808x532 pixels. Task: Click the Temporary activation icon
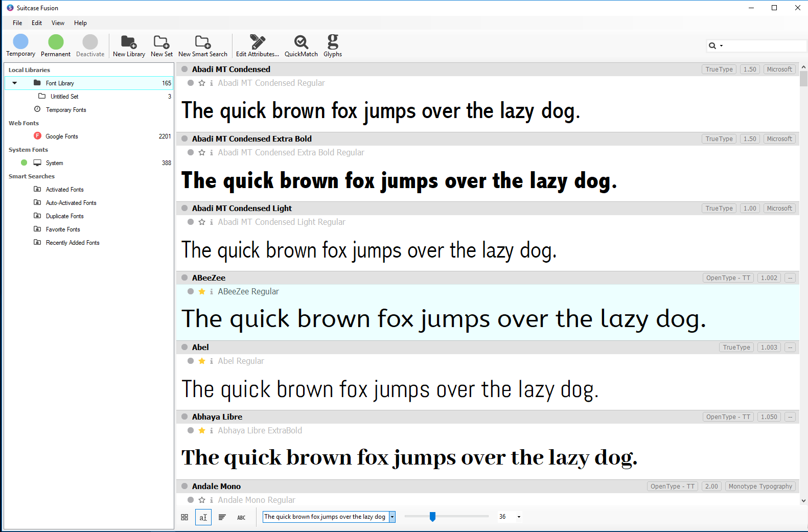pos(20,42)
